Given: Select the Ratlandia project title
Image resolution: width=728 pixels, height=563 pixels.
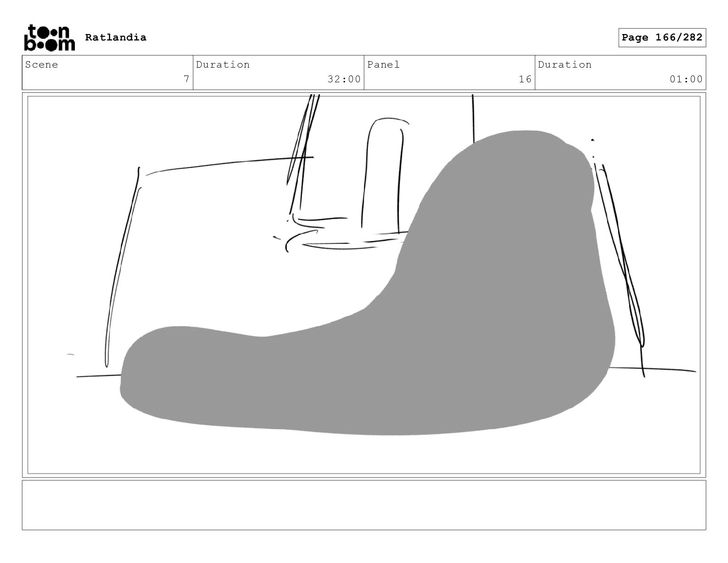Looking at the screenshot, I should (x=116, y=38).
